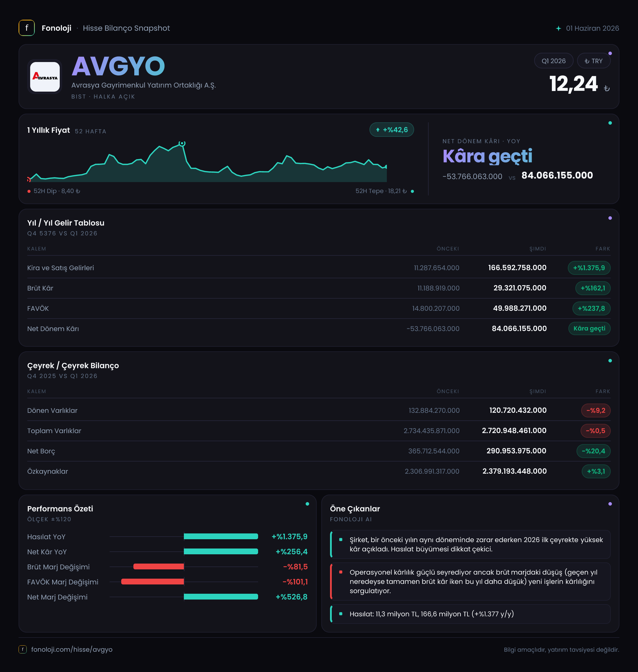
Task: Click the Q1 2026 period pill
Action: pos(554,61)
